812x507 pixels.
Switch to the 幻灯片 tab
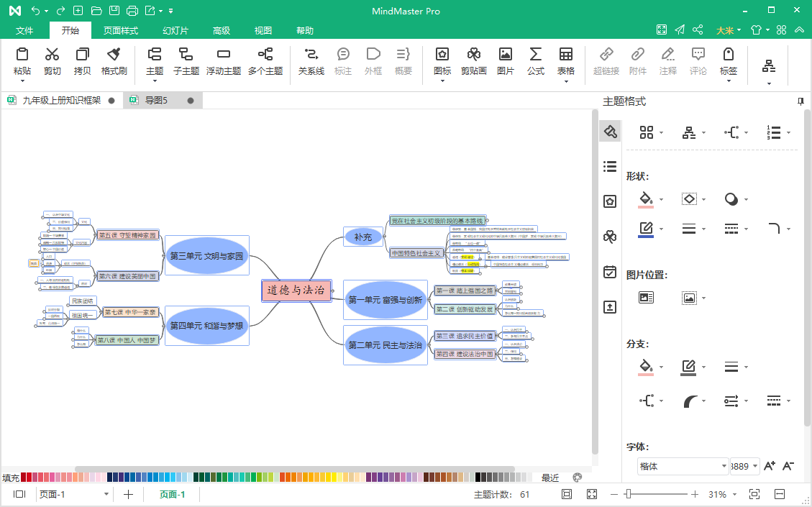[175, 30]
